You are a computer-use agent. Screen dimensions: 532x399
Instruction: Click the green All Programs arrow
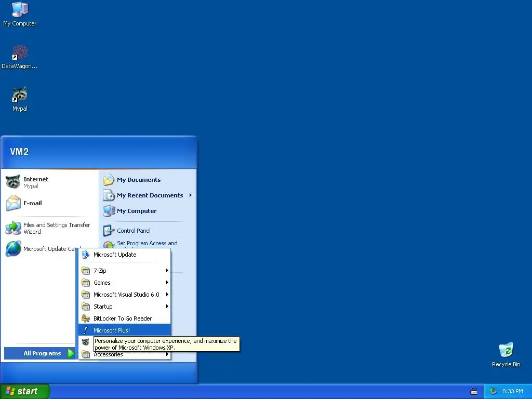tap(71, 353)
